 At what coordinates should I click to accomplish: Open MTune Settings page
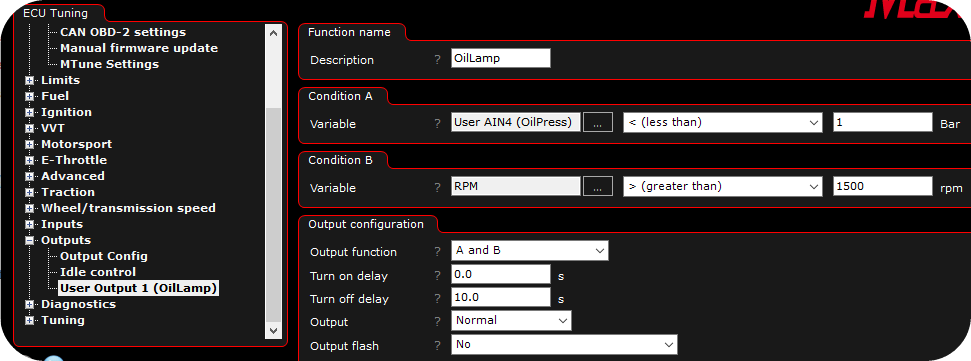109,64
